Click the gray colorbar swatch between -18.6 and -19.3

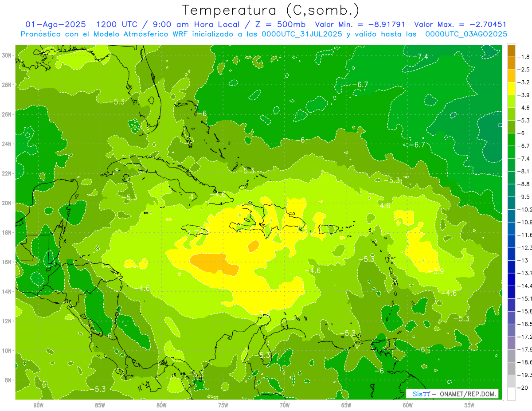point(511,368)
